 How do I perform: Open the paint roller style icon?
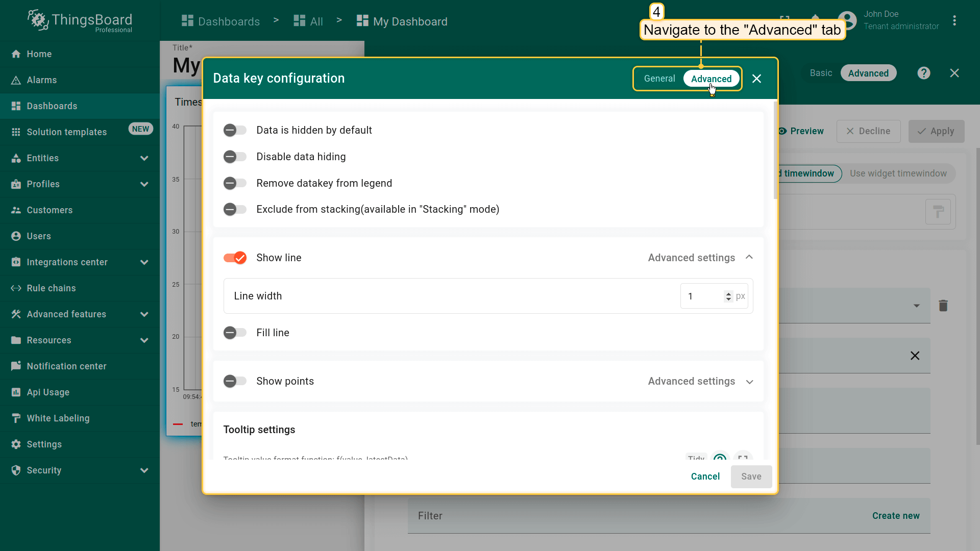coord(938,212)
